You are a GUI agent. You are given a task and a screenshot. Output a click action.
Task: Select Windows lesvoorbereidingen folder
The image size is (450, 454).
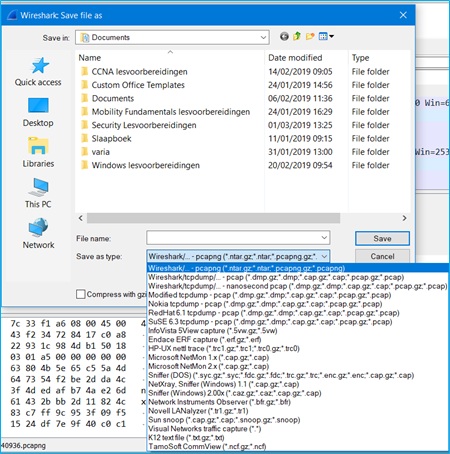(243, 165)
